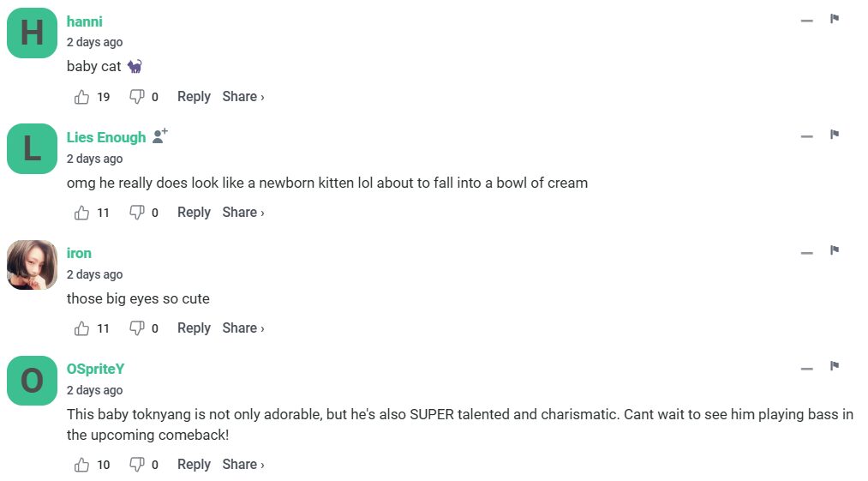
Task: Collapse OSpriteY's comment thread
Action: click(806, 368)
